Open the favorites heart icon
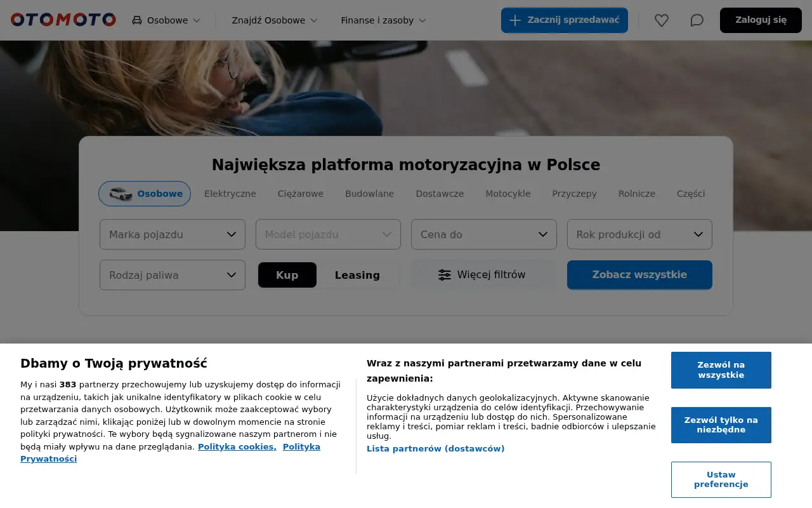 pyautogui.click(x=662, y=20)
